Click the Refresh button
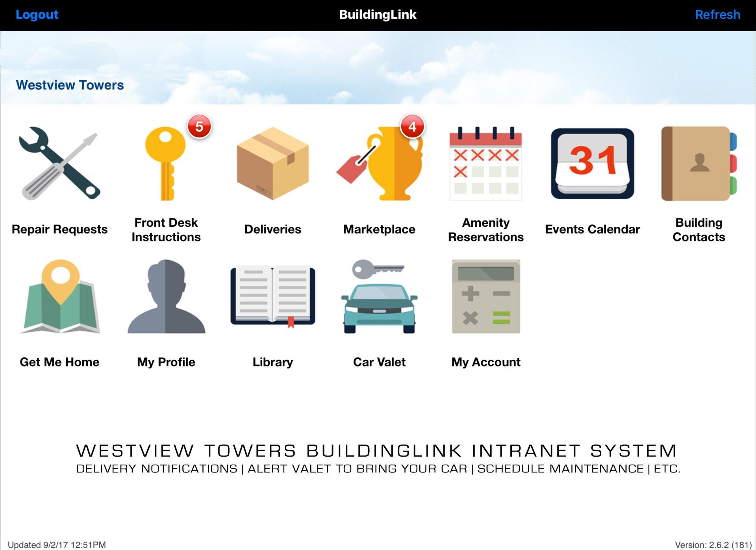The width and height of the screenshot is (756, 550). click(717, 15)
